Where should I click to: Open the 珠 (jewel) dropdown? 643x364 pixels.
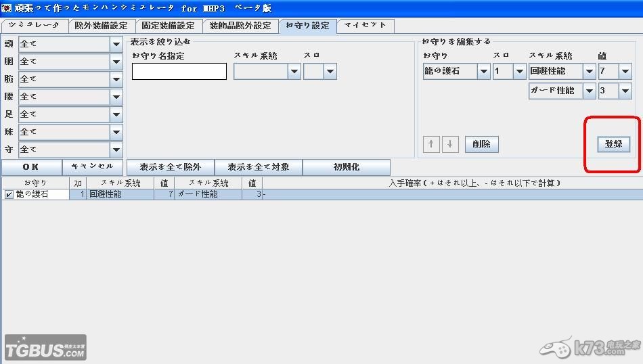tap(116, 132)
